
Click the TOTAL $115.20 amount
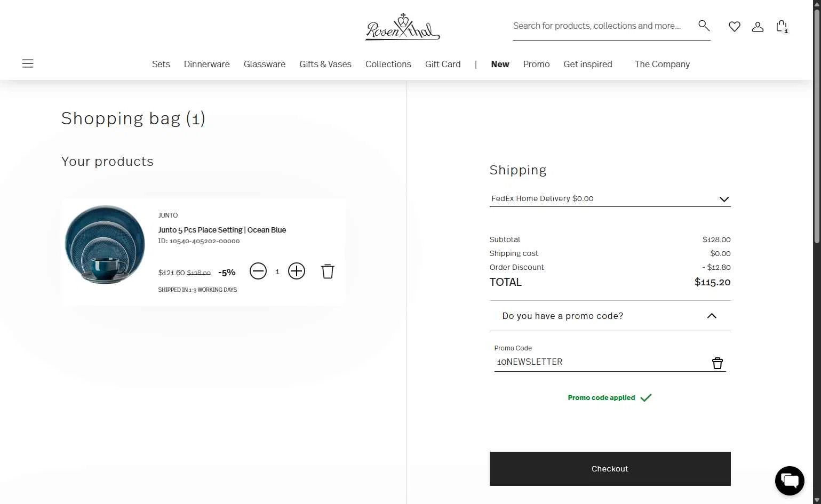[712, 282]
